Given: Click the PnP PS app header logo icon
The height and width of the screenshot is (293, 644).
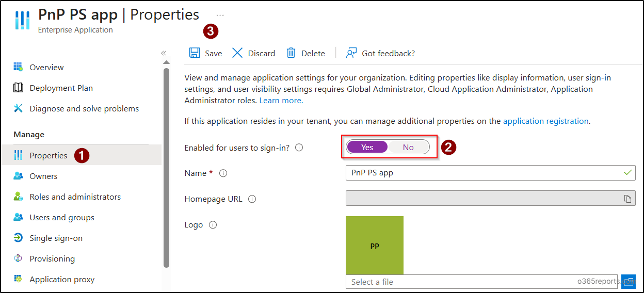Looking at the screenshot, I should coord(22,20).
